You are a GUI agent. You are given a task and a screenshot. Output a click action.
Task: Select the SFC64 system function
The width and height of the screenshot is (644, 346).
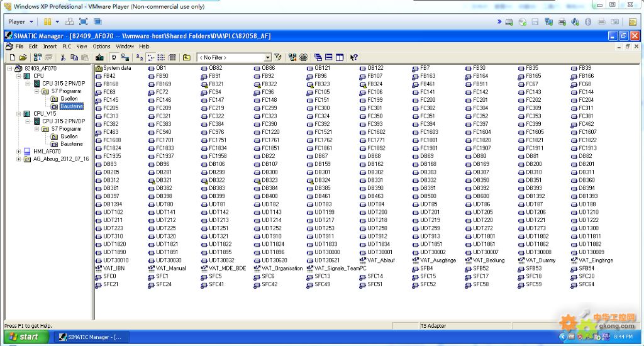coord(582,284)
